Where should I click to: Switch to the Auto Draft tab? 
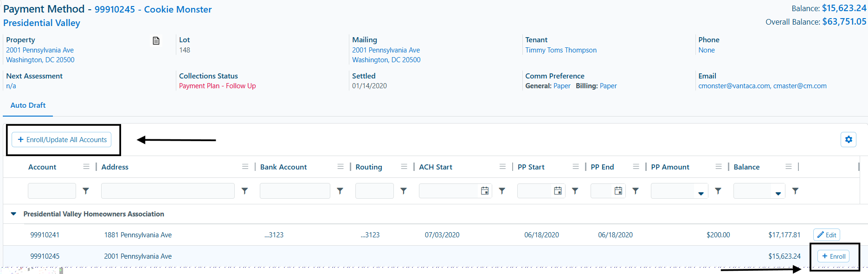(28, 105)
